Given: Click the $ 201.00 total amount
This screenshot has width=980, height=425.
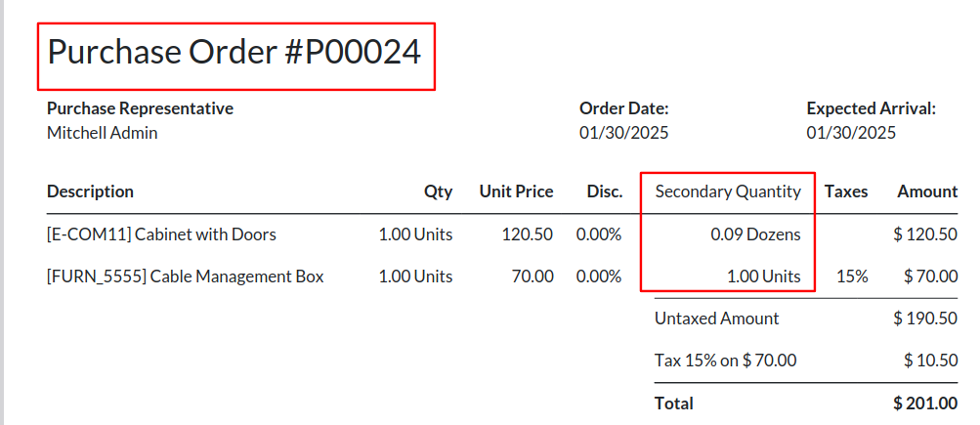Looking at the screenshot, I should pyautogui.click(x=925, y=404).
